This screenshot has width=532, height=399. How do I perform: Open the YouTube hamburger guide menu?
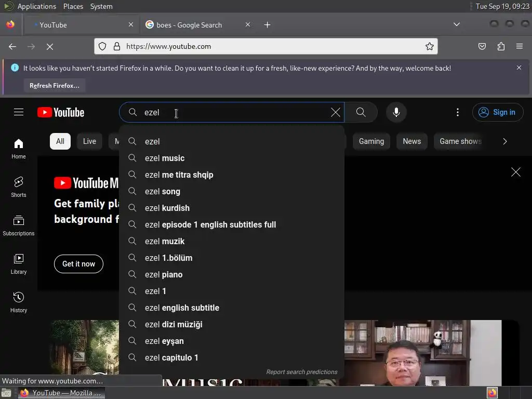[19, 112]
